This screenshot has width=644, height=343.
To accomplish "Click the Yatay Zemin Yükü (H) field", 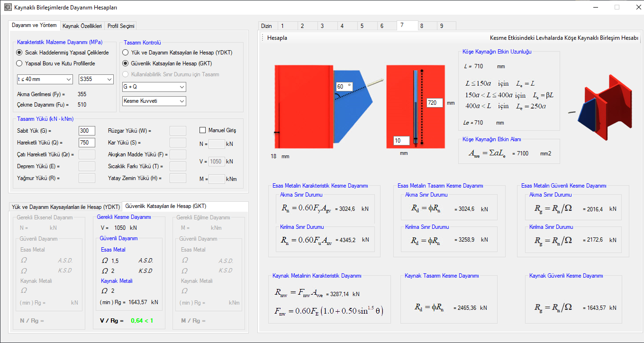I will point(178,178).
